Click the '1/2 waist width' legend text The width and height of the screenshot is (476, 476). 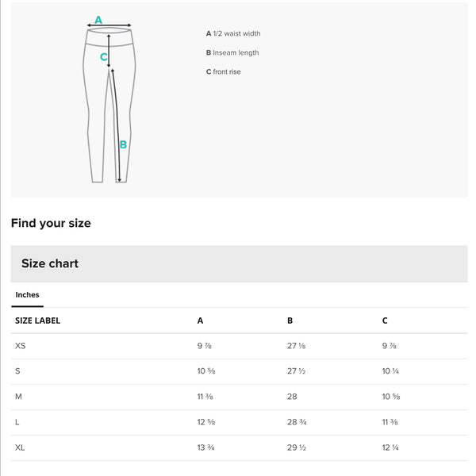pyautogui.click(x=236, y=34)
